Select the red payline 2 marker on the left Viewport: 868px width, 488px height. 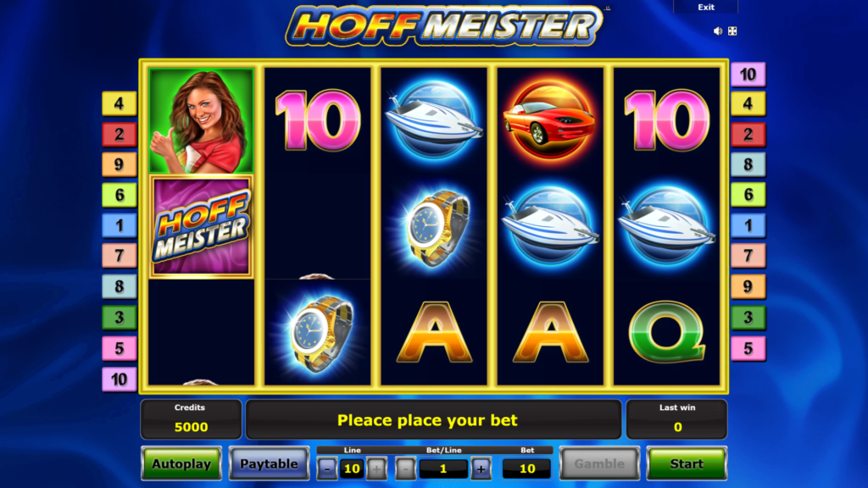(119, 135)
